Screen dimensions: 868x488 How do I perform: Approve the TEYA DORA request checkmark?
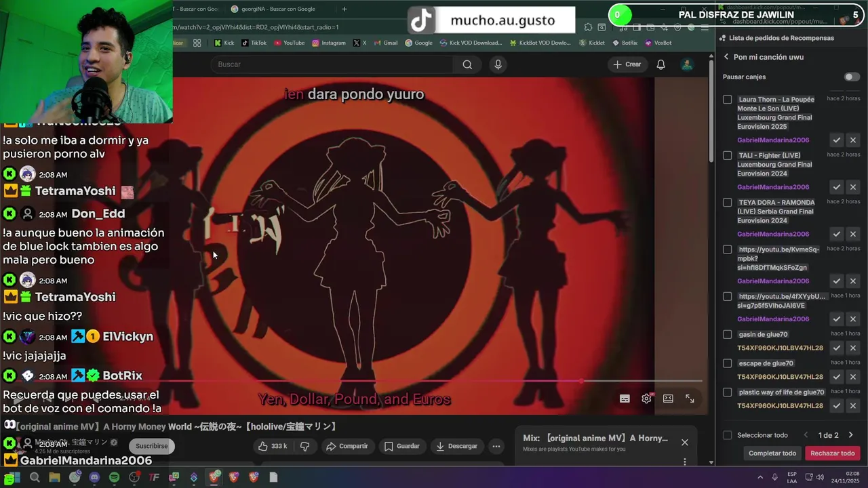point(837,234)
